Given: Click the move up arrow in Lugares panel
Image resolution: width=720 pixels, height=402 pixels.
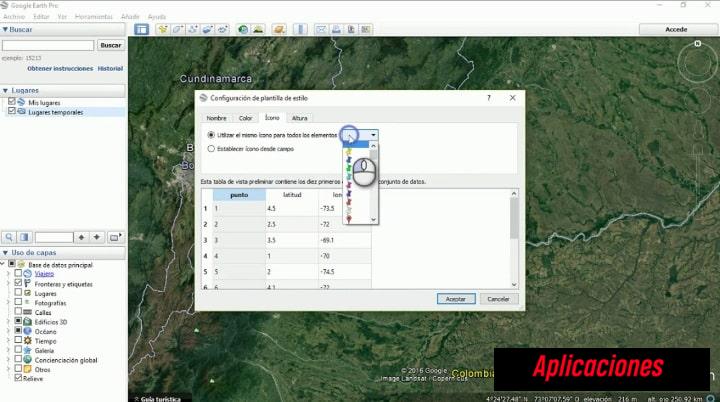Looking at the screenshot, I should click(81, 237).
